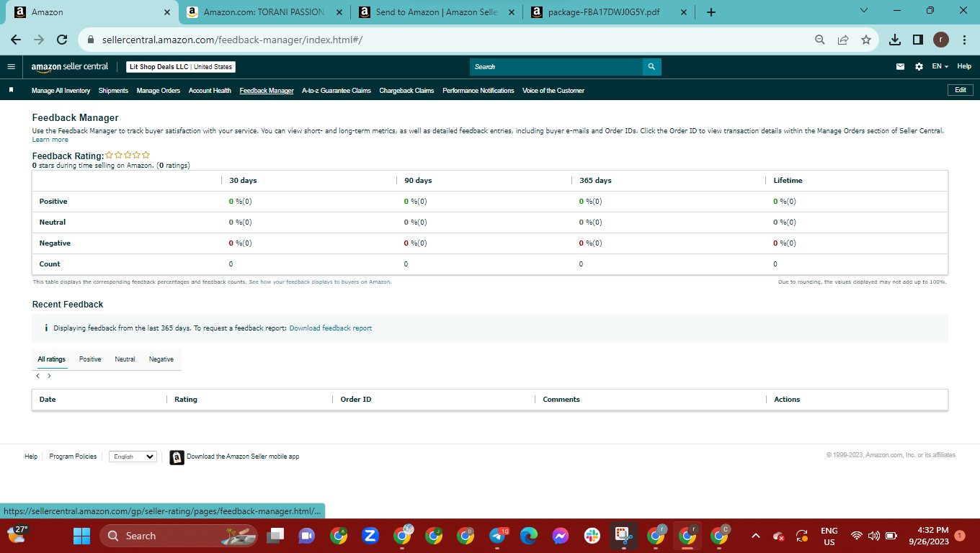
Task: Click the Edit button in navigation bar
Action: [x=961, y=90]
